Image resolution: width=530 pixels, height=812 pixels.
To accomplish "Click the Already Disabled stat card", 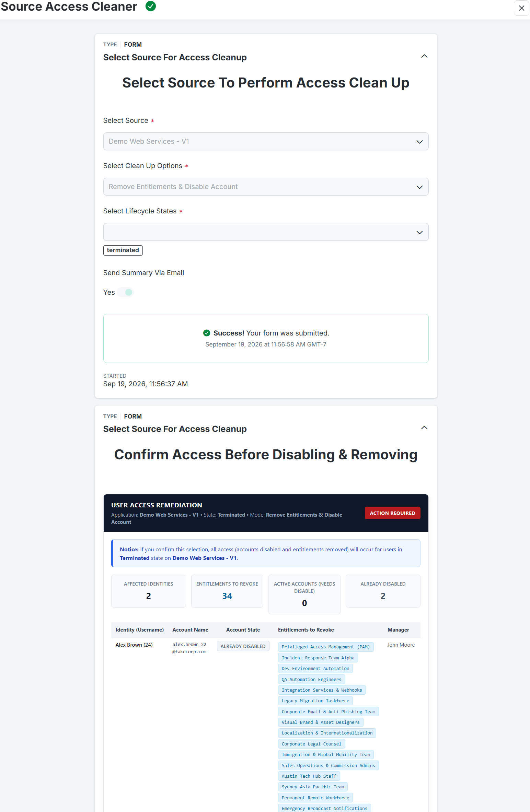I will point(383,591).
